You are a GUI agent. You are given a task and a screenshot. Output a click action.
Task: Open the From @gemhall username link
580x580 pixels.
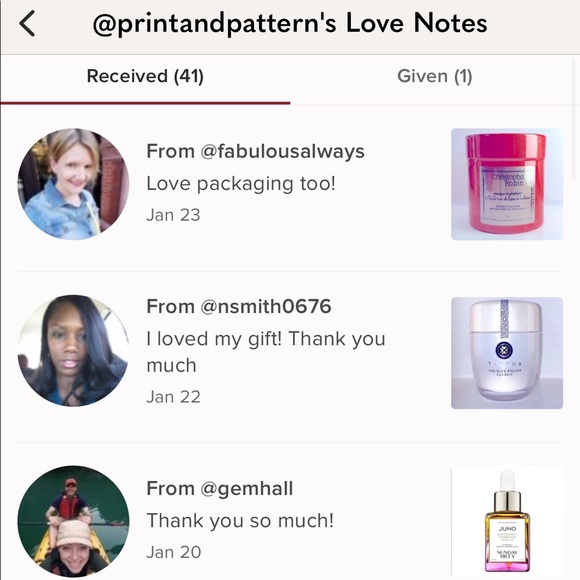(x=220, y=488)
